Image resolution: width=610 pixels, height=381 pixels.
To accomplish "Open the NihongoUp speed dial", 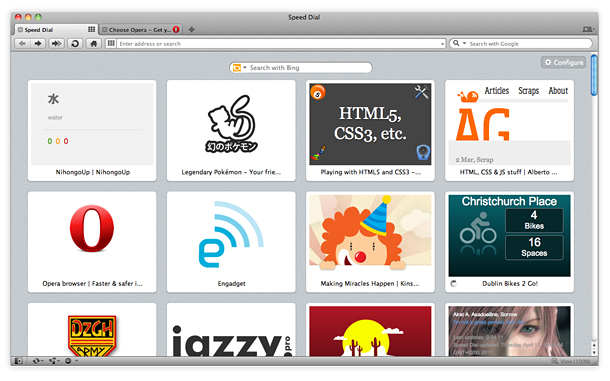I will pyautogui.click(x=92, y=130).
